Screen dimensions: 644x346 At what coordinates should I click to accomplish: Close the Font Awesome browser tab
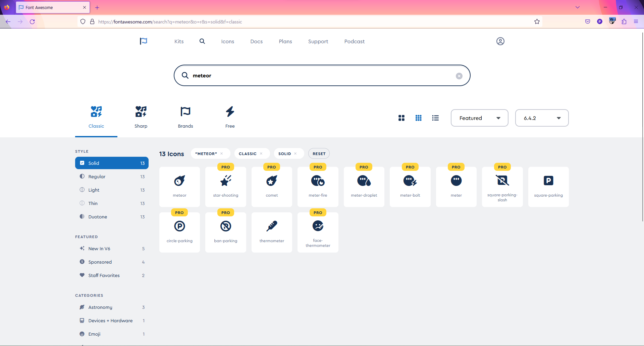pyautogui.click(x=85, y=7)
